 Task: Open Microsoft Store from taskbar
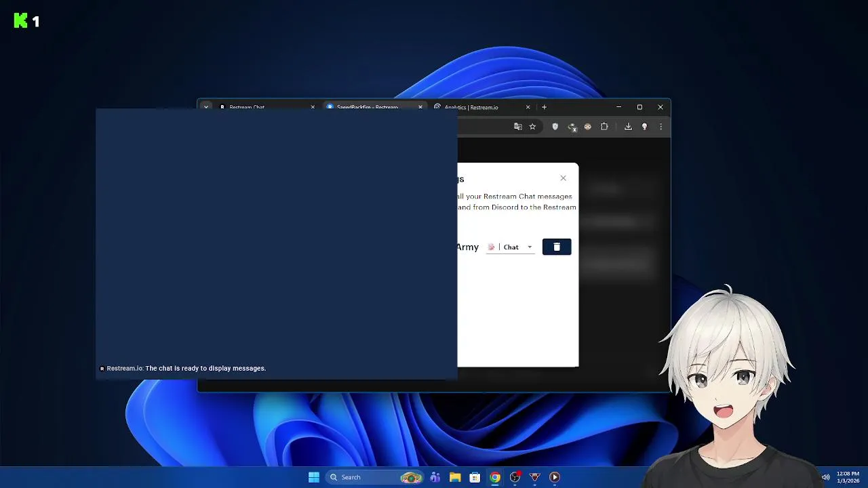click(475, 477)
